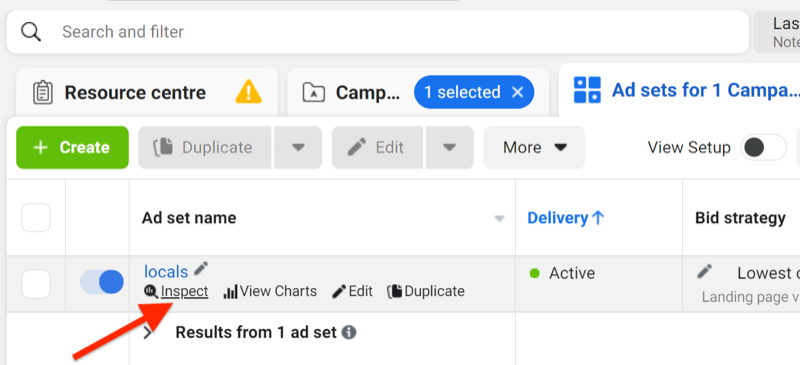Turn off the locals ad set toggle
Image resolution: width=800 pixels, height=365 pixels.
click(x=102, y=282)
